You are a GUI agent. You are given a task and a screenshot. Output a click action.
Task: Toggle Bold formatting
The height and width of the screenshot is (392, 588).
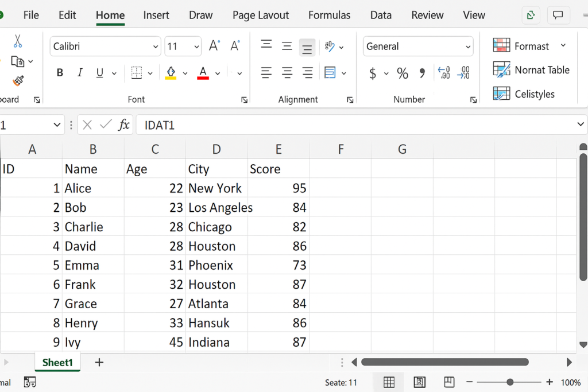(x=60, y=73)
